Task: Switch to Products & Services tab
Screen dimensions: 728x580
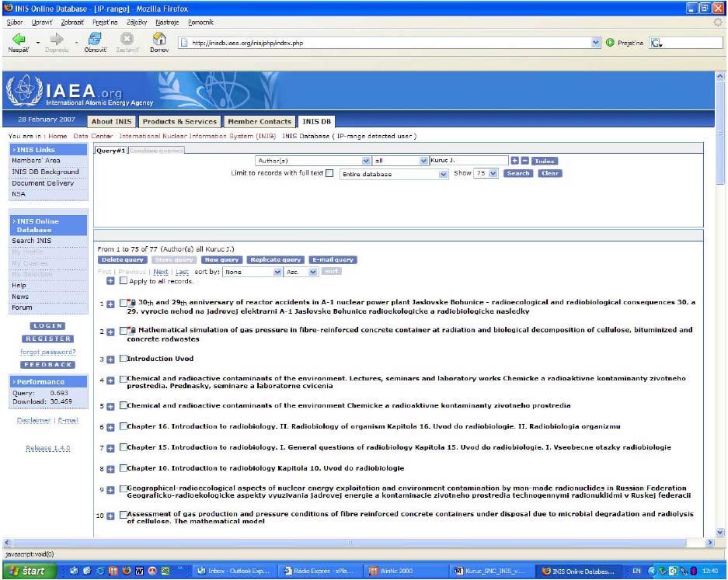Action: pyautogui.click(x=179, y=122)
